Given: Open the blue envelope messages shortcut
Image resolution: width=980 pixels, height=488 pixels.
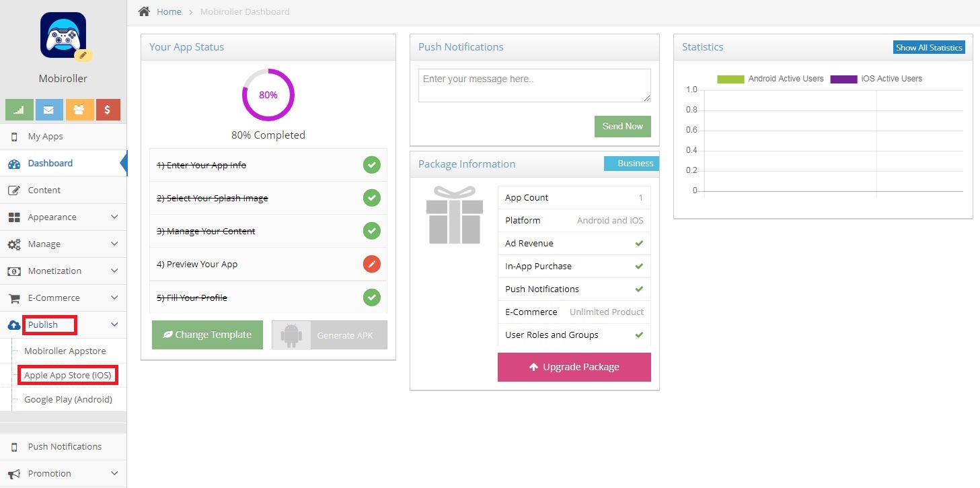Looking at the screenshot, I should [48, 110].
